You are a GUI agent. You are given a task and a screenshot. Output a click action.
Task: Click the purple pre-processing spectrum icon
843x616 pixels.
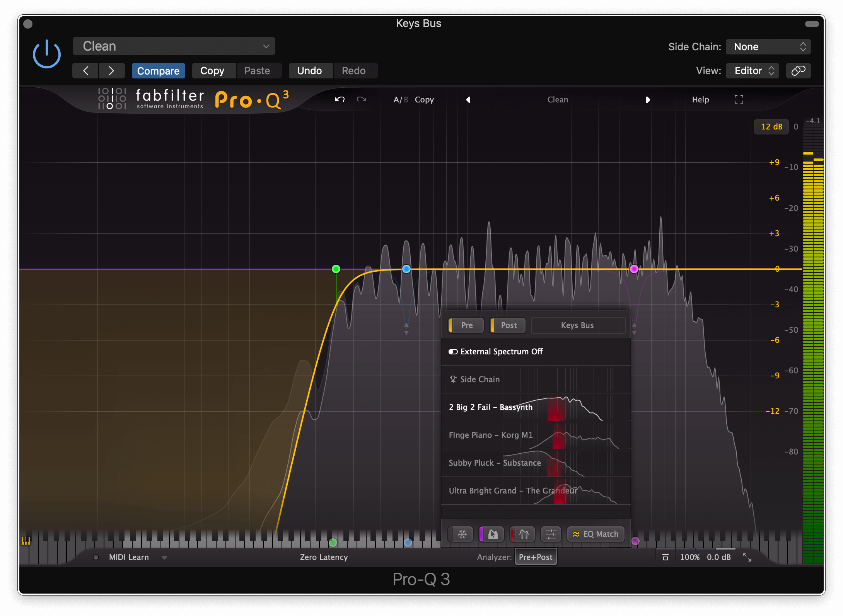tap(491, 534)
